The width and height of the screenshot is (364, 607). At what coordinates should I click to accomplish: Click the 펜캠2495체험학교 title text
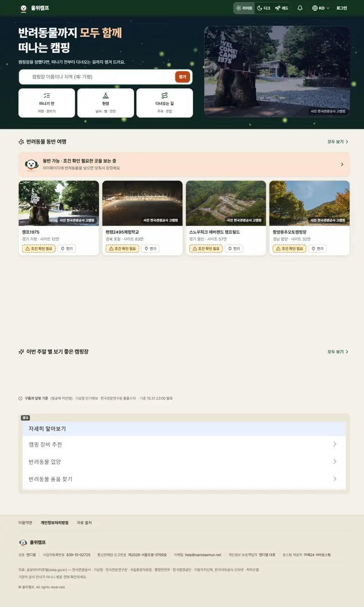(x=122, y=232)
